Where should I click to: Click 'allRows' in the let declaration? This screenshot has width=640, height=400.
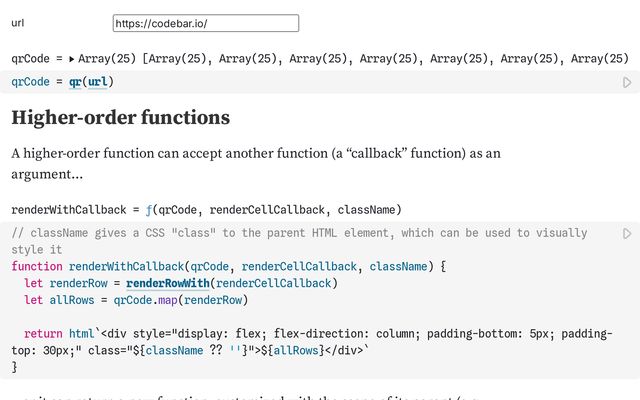point(72,300)
